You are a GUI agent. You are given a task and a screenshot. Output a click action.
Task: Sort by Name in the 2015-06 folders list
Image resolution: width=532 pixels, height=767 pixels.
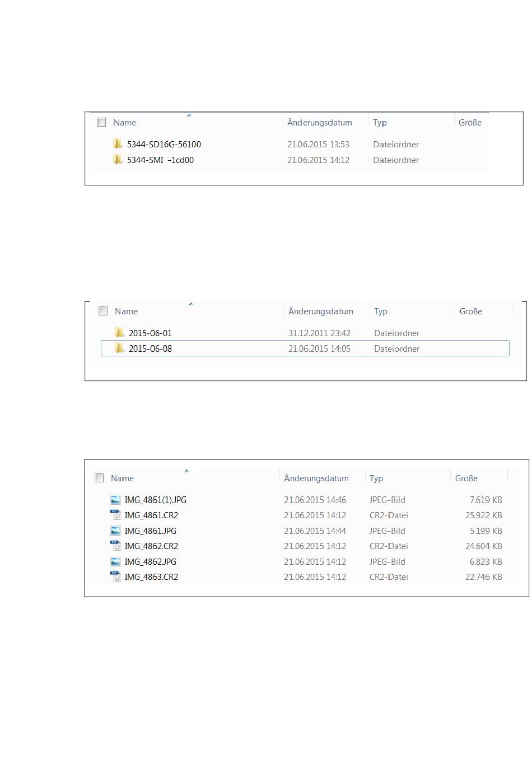point(126,312)
